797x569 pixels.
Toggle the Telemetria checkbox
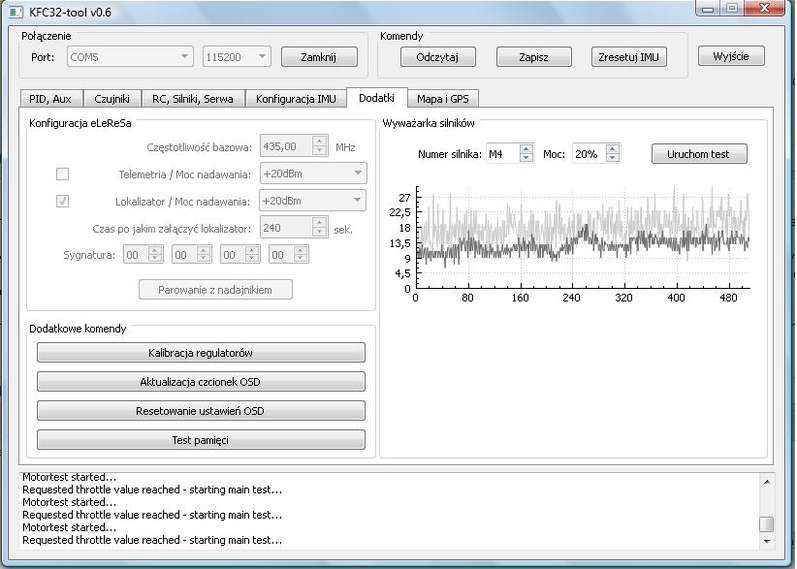(62, 174)
